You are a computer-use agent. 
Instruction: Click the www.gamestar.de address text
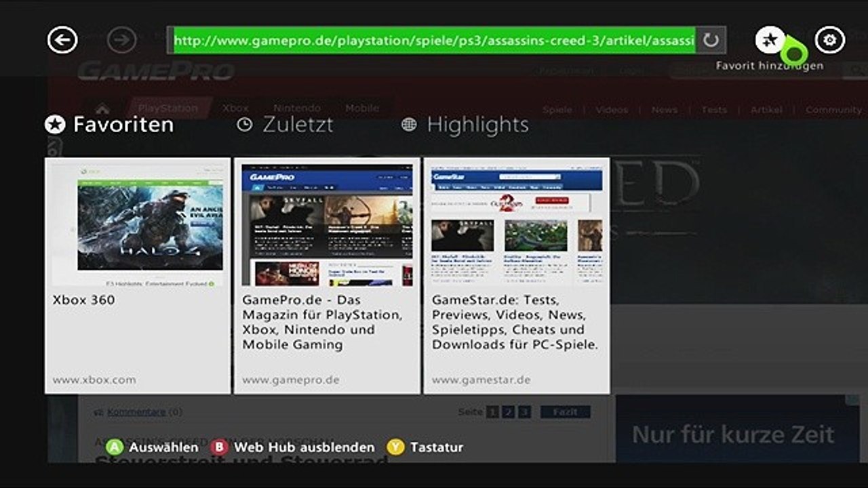(x=481, y=380)
